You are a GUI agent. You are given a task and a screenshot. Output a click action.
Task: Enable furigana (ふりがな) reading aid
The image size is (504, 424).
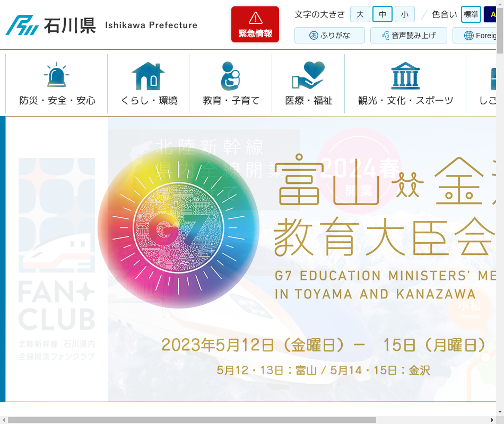pyautogui.click(x=329, y=36)
